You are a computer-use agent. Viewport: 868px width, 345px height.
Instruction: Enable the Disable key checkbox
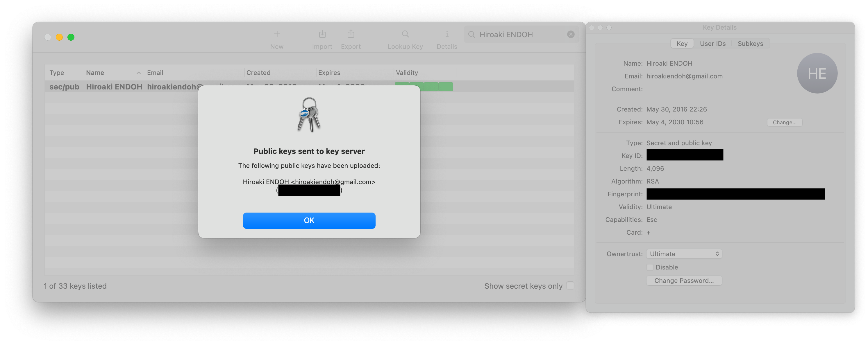pyautogui.click(x=650, y=267)
